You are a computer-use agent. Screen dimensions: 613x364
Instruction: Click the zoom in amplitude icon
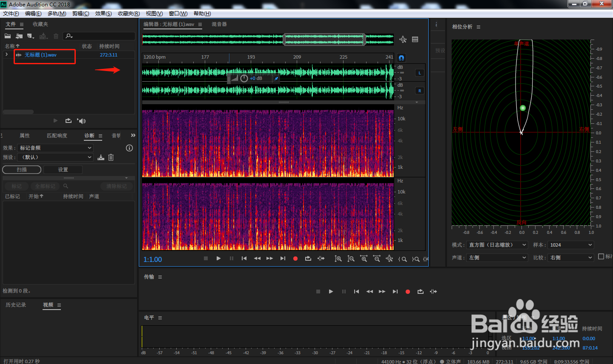[338, 259]
